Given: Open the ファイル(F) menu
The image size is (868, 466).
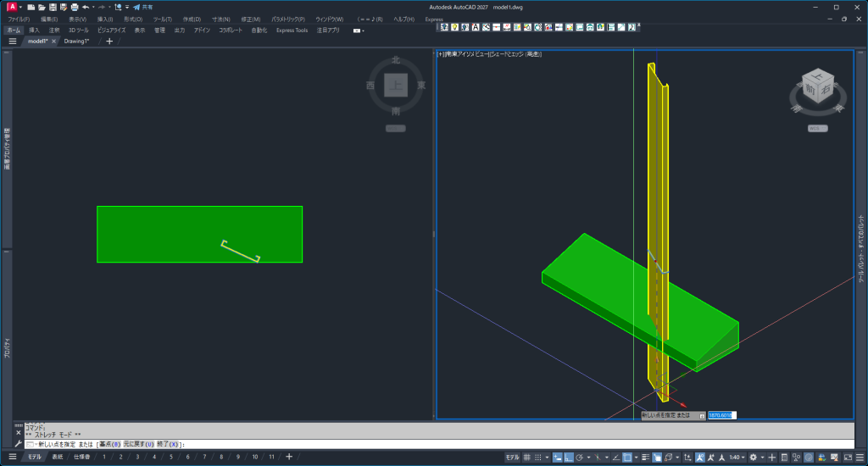Looking at the screenshot, I should pyautogui.click(x=18, y=19).
